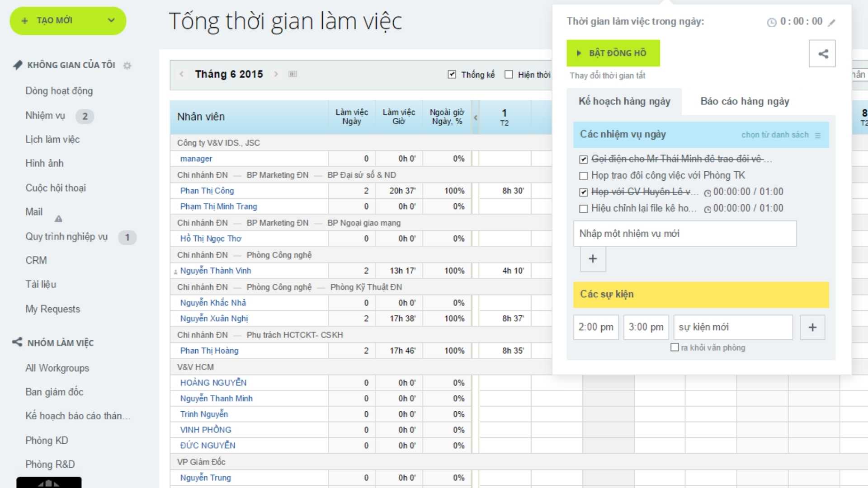Click the clock icon near 0:00:00 timer
Viewport: 868px width, 488px height.
click(x=771, y=22)
